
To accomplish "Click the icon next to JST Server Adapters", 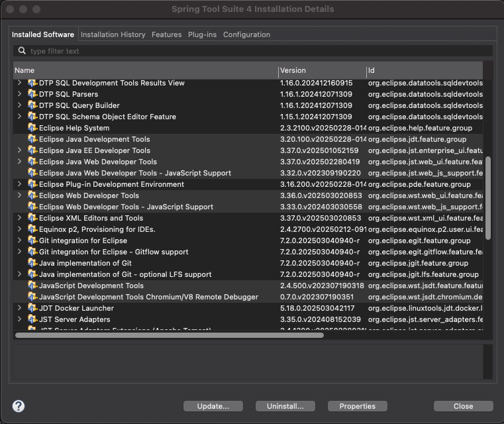I will [x=32, y=319].
